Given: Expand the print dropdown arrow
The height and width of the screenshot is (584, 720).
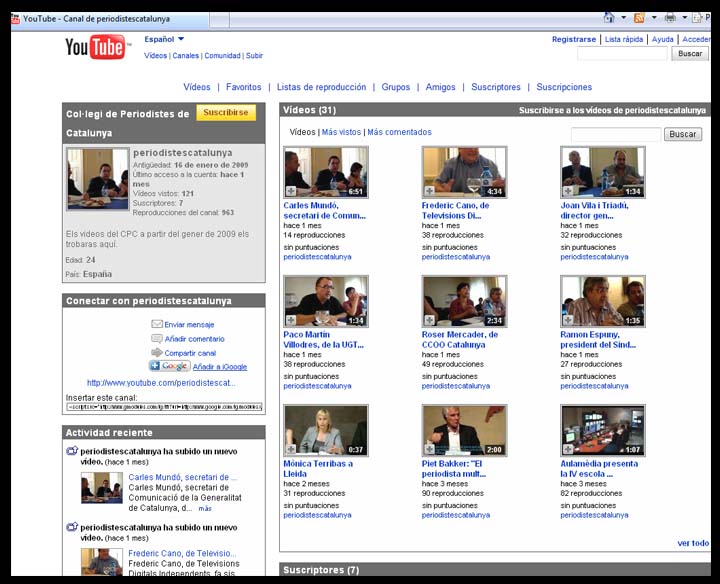Looking at the screenshot, I should 684,18.
